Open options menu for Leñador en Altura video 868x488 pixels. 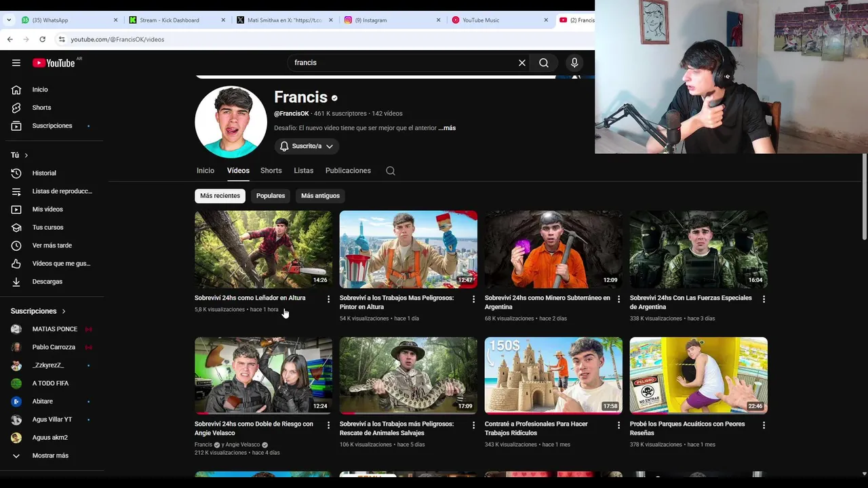pos(329,299)
